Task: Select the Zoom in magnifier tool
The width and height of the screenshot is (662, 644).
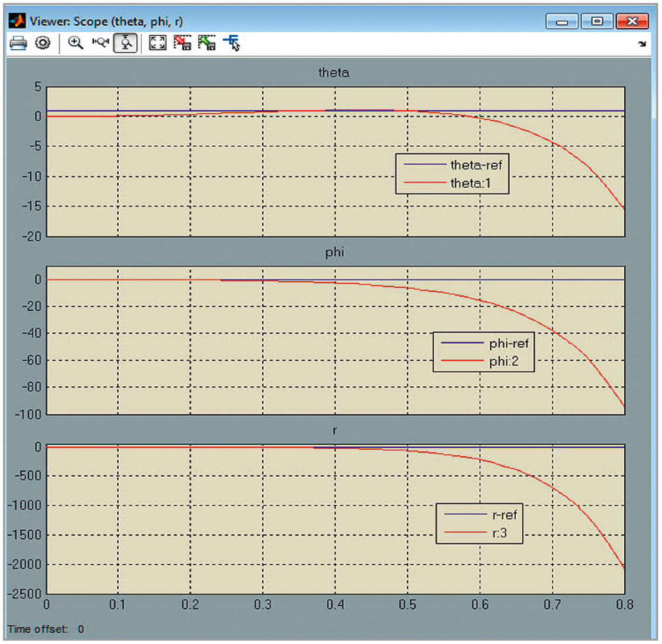Action: pos(75,43)
